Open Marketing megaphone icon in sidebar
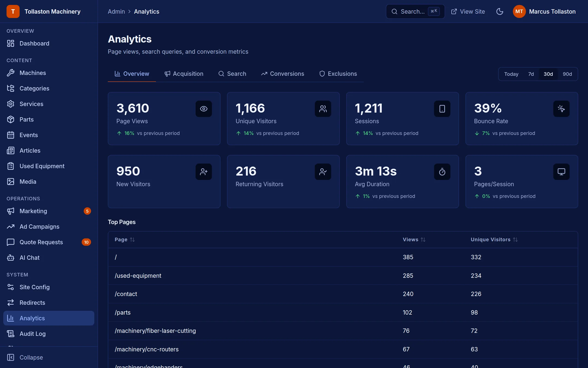The height and width of the screenshot is (368, 588). pyautogui.click(x=11, y=211)
